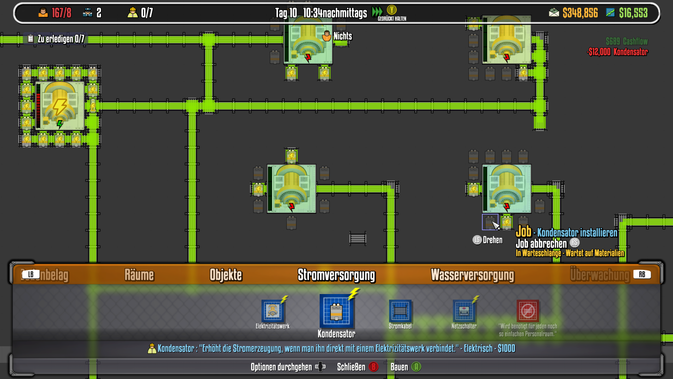Screen dimensions: 673x379
Task: Switch to the Überwachung tab
Action: [x=600, y=275]
